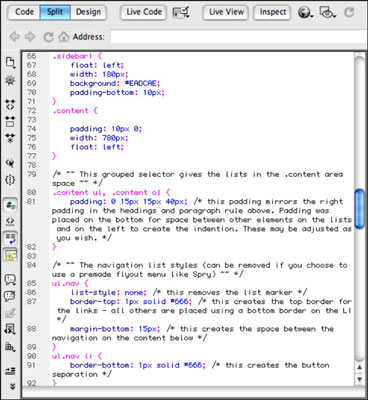
Task: Click the '.content {' selector on line 72
Action: tap(75, 111)
